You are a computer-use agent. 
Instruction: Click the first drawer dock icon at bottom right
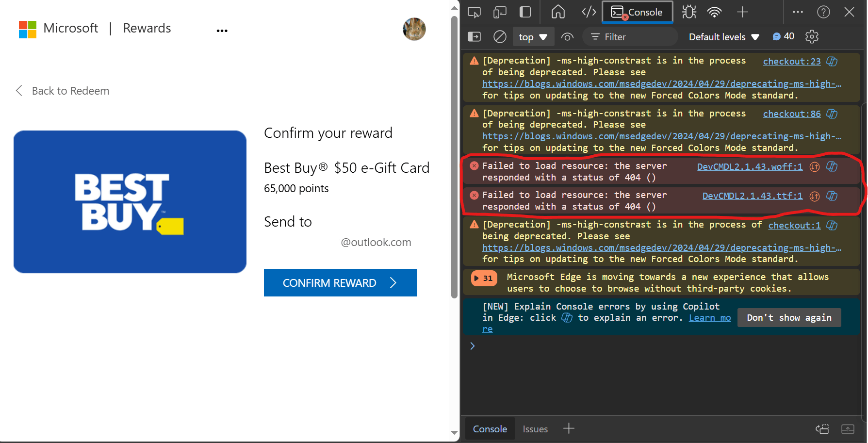click(822, 429)
